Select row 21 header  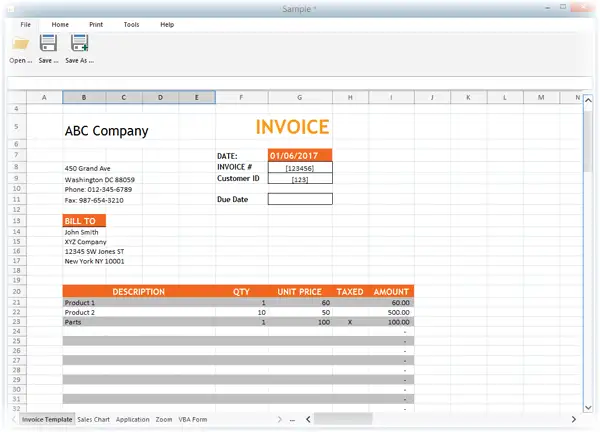[17, 302]
